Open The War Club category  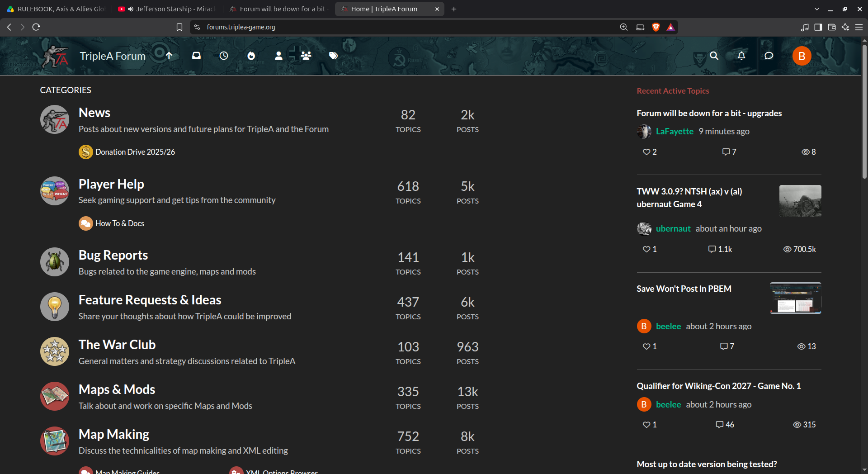coord(117,345)
